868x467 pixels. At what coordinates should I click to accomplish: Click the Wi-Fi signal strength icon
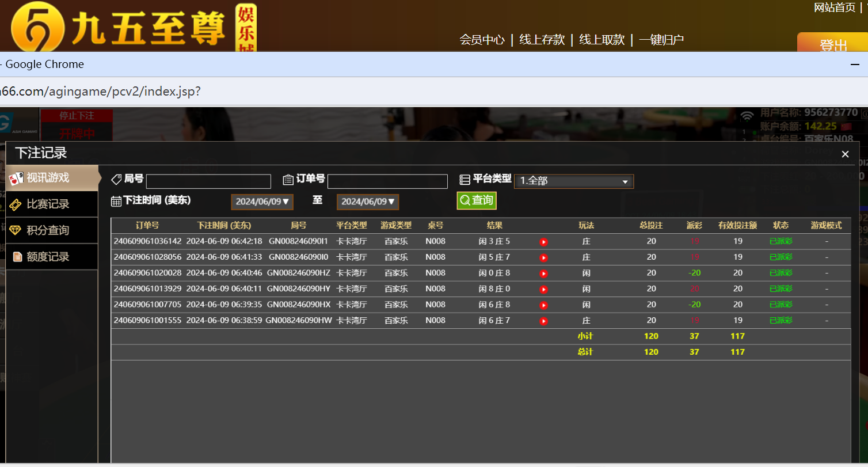pyautogui.click(x=747, y=116)
